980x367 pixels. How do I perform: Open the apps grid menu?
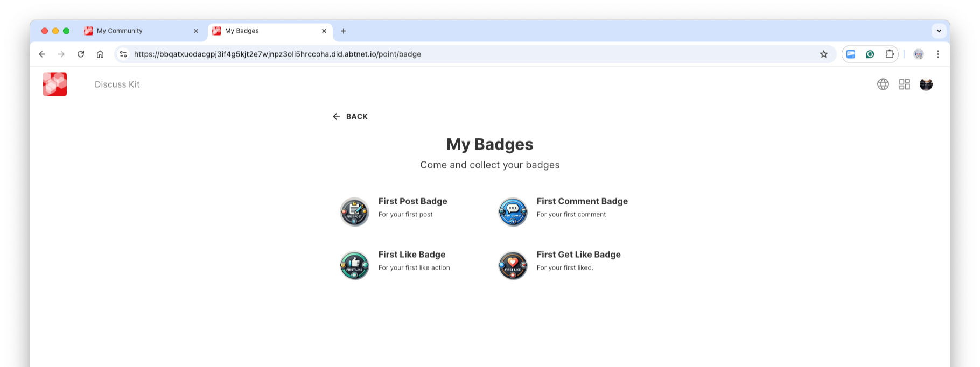point(905,84)
